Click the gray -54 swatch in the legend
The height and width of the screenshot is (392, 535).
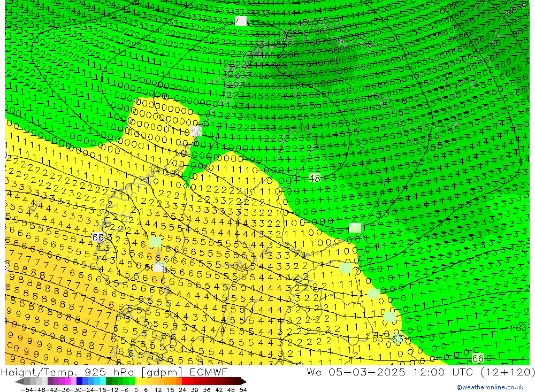point(27,382)
